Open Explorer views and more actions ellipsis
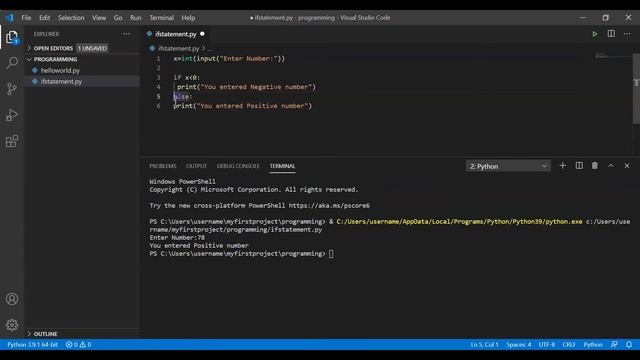Screen dimensions: 640x360 tap(127, 34)
